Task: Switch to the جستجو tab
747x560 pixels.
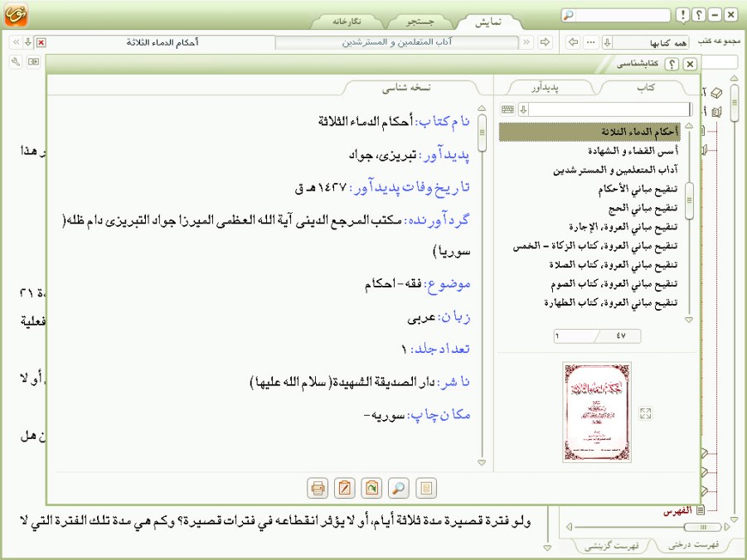Action: pyautogui.click(x=420, y=22)
